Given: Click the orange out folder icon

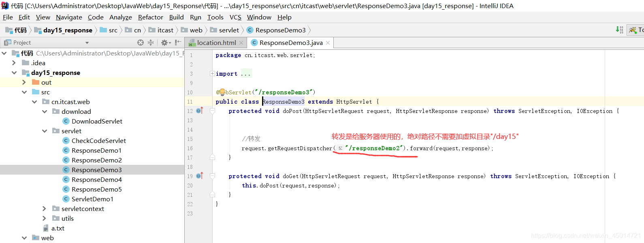Looking at the screenshot, I should coord(36,82).
